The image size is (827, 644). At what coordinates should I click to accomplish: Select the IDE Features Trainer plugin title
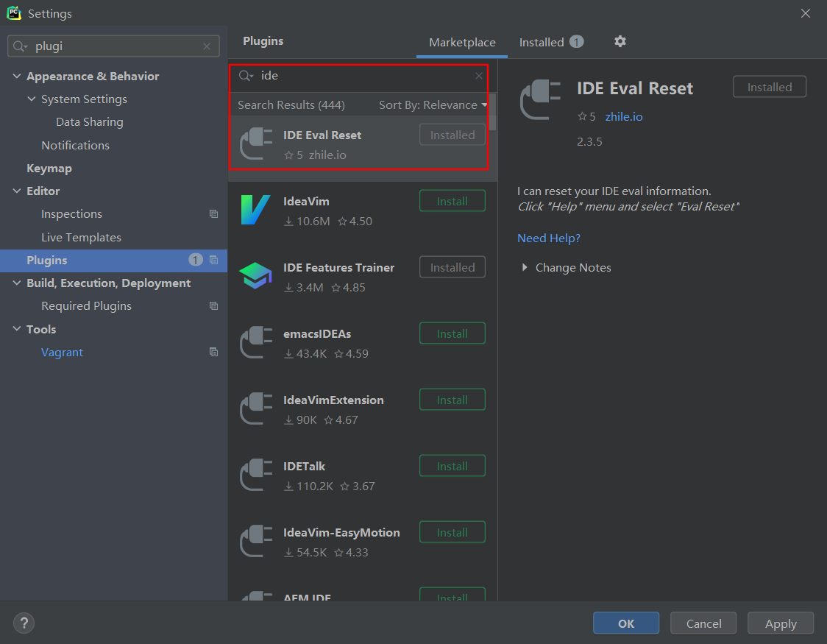tap(338, 267)
